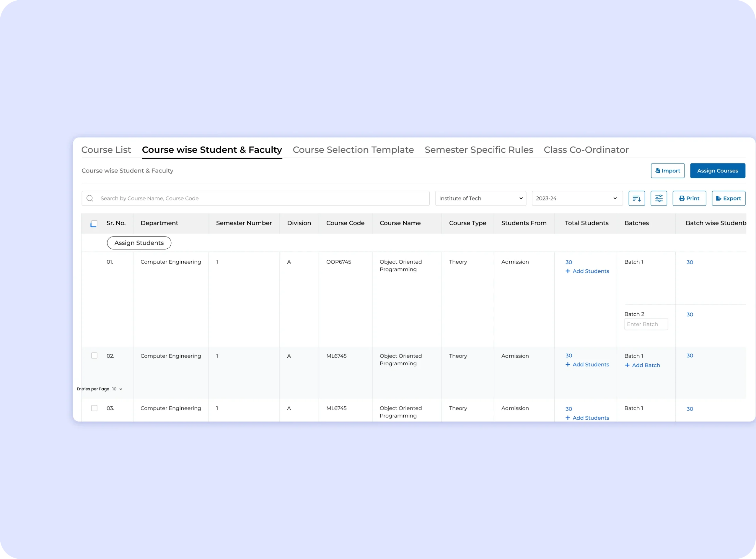Click the Enter Batch input field
756x559 pixels.
[646, 324]
